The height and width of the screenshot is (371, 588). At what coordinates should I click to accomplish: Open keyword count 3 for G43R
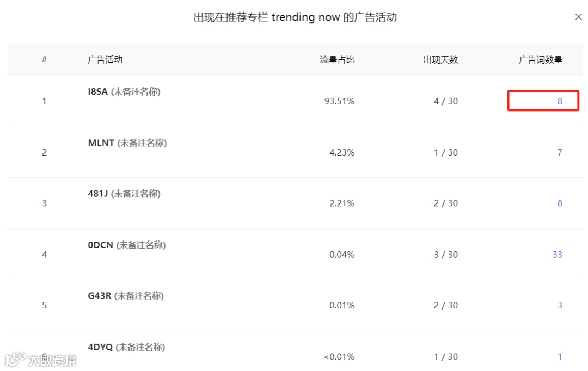click(560, 305)
